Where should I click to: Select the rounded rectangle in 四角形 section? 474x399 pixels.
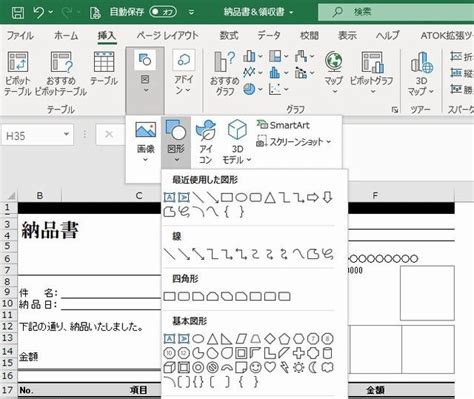[x=184, y=296]
